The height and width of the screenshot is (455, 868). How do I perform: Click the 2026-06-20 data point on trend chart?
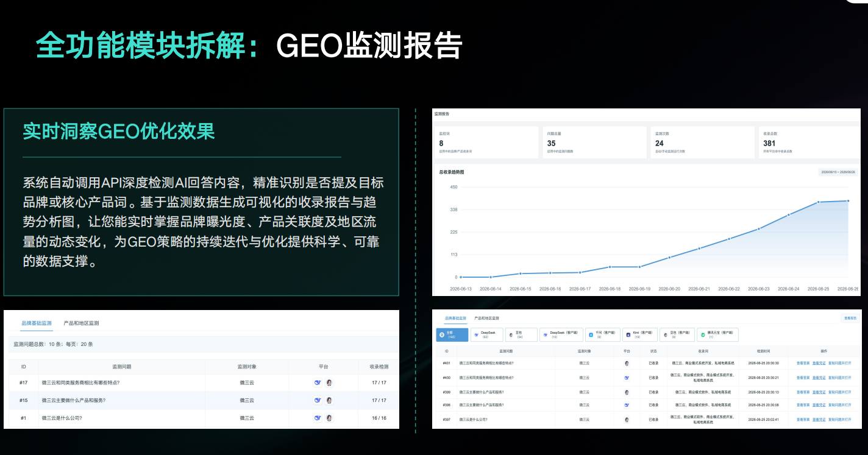tap(669, 258)
